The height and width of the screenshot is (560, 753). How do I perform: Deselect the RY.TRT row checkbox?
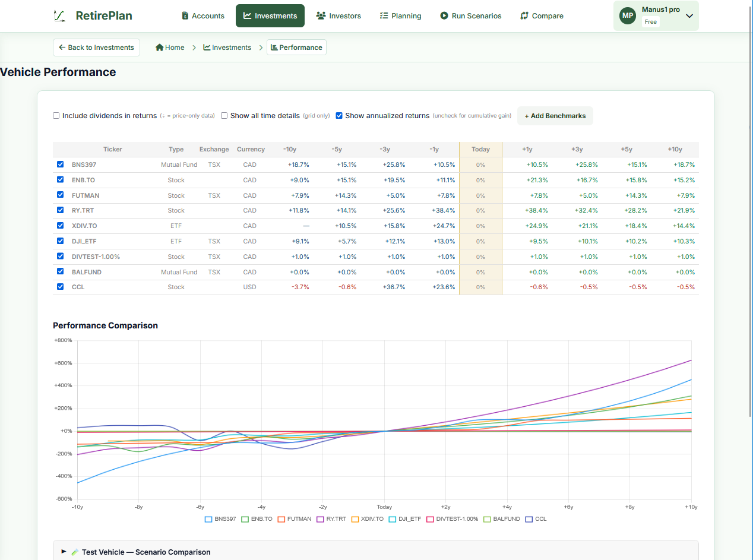[x=60, y=210]
